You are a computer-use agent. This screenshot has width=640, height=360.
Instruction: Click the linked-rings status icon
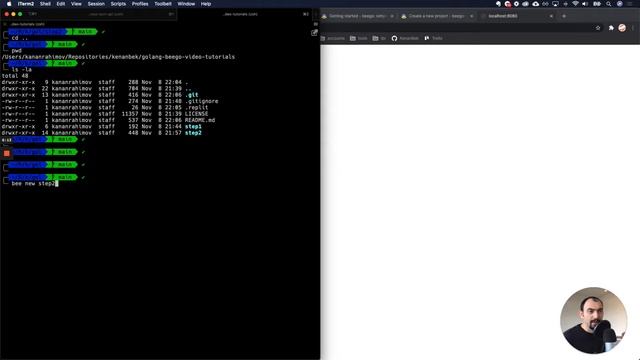(545, 4)
